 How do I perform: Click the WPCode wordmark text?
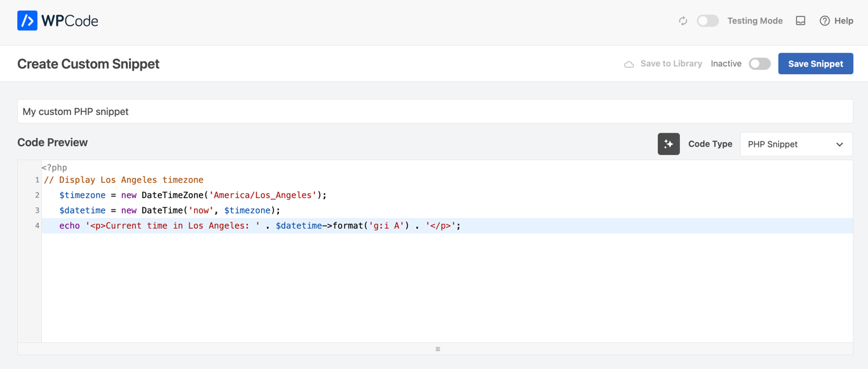coord(70,21)
